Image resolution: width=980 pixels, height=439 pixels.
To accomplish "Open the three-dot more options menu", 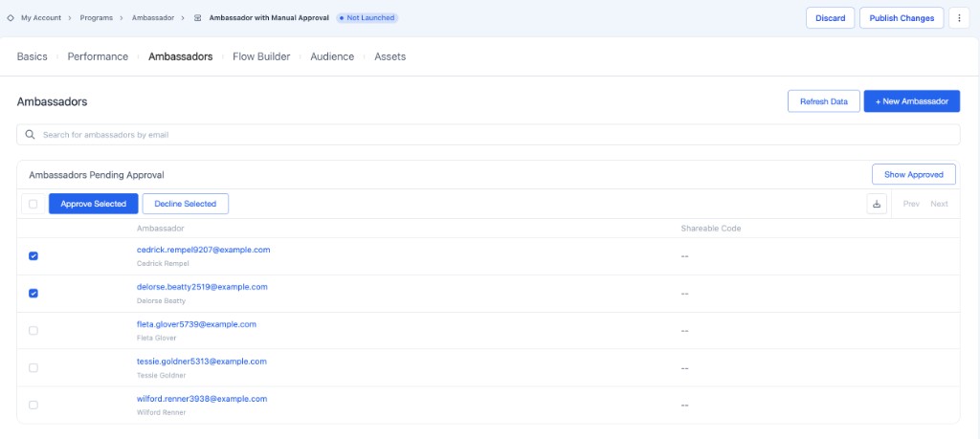I will tap(959, 18).
